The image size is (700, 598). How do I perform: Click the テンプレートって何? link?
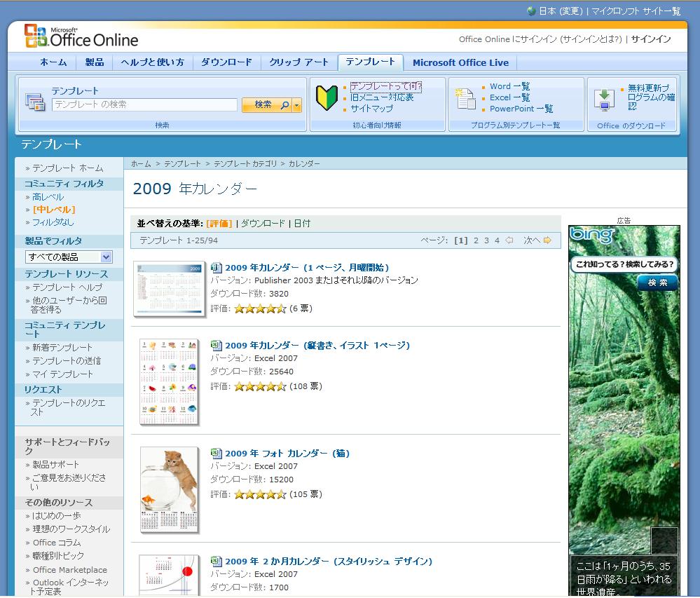point(386,86)
